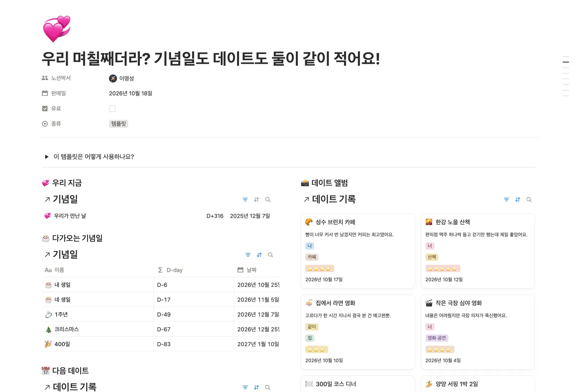
Task: Open filter for 데이트 앨범 gallery
Action: (x=506, y=199)
